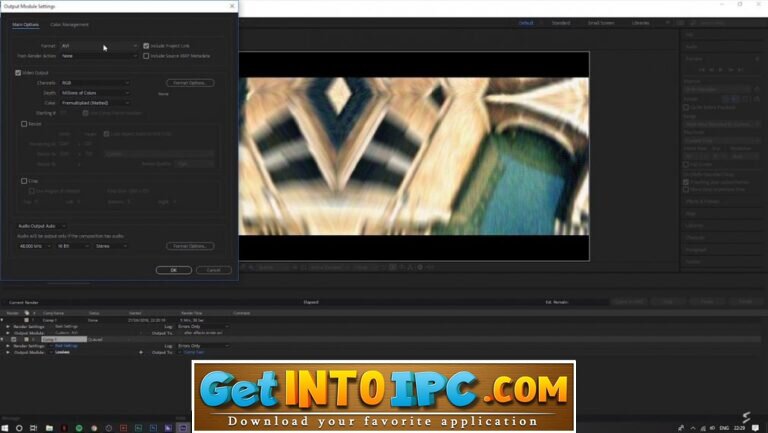Image resolution: width=768 pixels, height=433 pixels.
Task: Toggle render checkbox of queued Comp 1
Action: (x=14, y=339)
